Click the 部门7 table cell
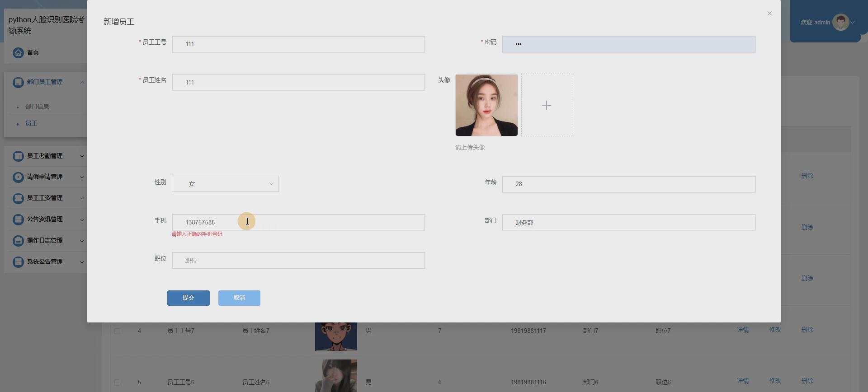The width and height of the screenshot is (868, 392). click(591, 331)
